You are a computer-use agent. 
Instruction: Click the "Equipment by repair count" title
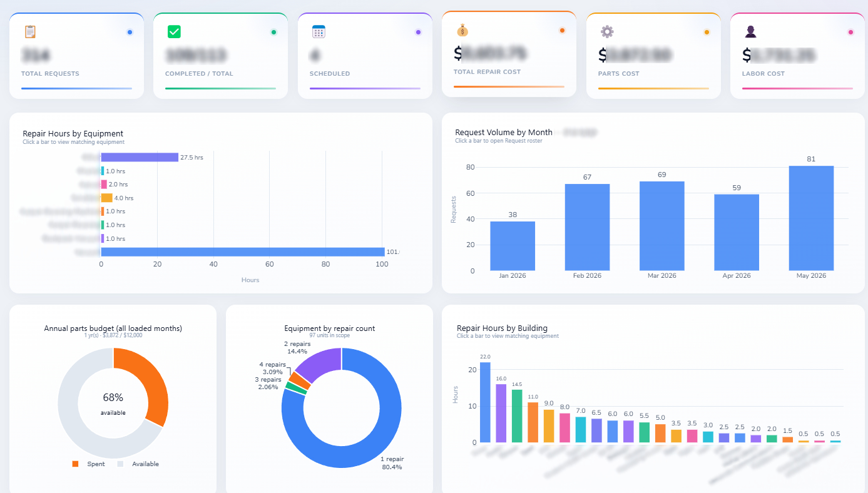coord(330,328)
